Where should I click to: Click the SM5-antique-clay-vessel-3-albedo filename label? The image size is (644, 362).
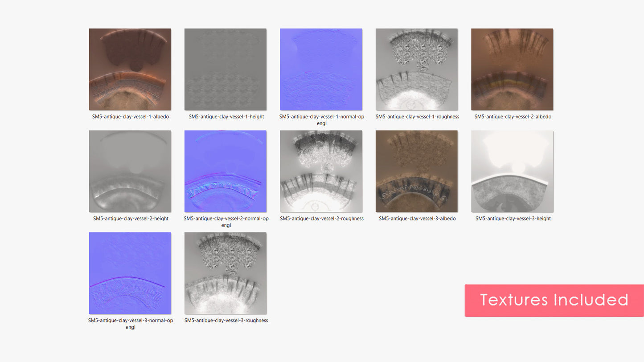(x=417, y=219)
